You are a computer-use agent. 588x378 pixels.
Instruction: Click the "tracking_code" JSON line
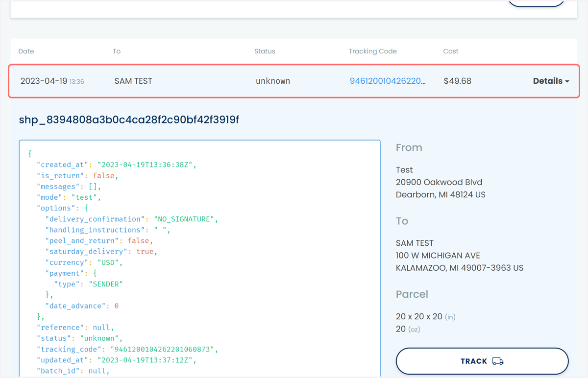(127, 349)
